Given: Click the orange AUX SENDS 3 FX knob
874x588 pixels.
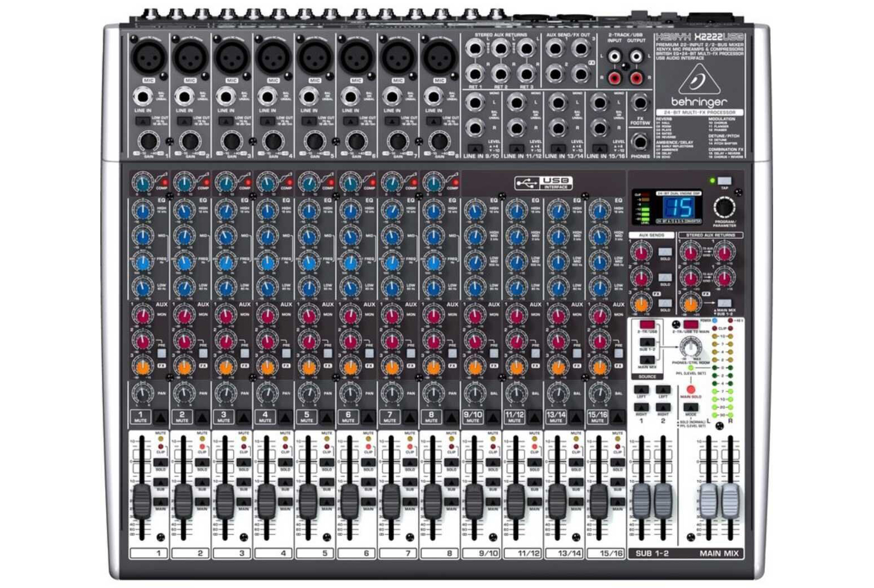Looking at the screenshot, I should [x=641, y=303].
